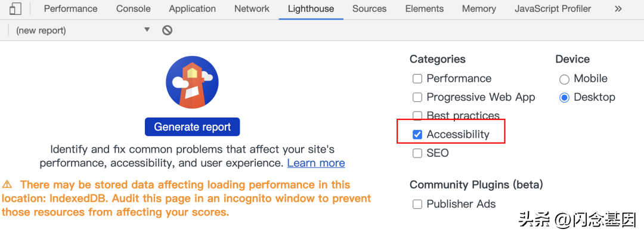
Task: Open the (new report) dropdown
Action: tap(83, 30)
